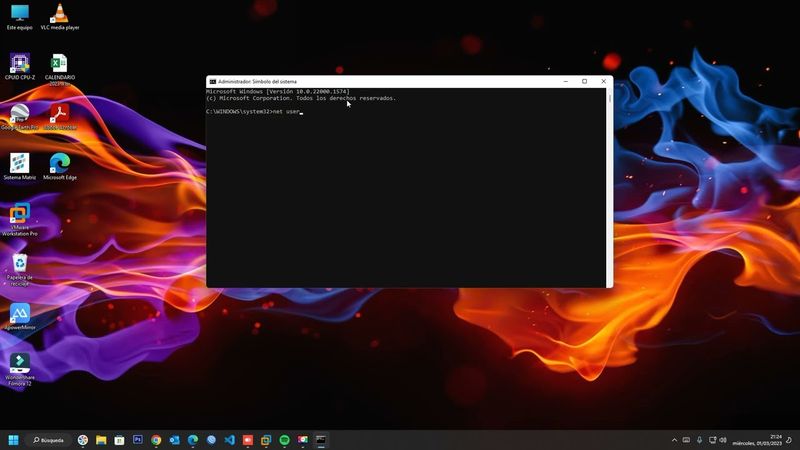Open Microsoft Edge from the taskbar
800x450 pixels.
(193, 440)
